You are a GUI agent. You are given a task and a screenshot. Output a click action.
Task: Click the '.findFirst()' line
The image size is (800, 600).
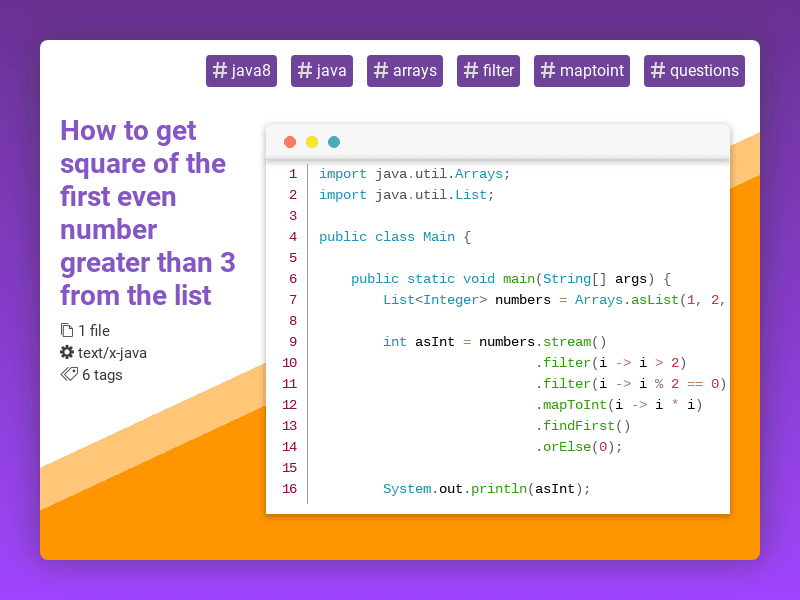[x=583, y=426]
